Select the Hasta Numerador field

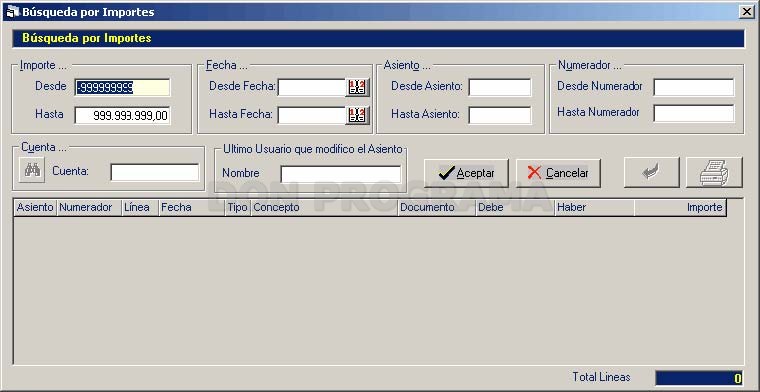point(694,113)
